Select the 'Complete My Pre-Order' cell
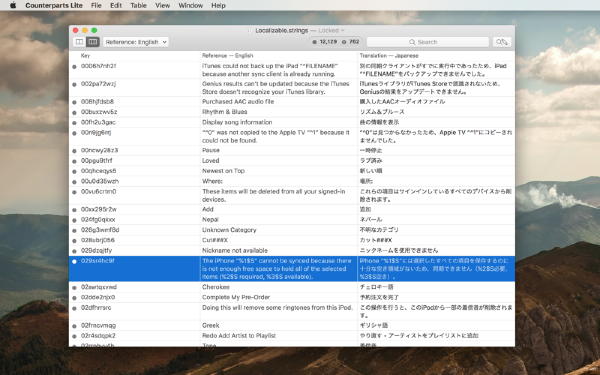The image size is (600, 375). [x=279, y=297]
